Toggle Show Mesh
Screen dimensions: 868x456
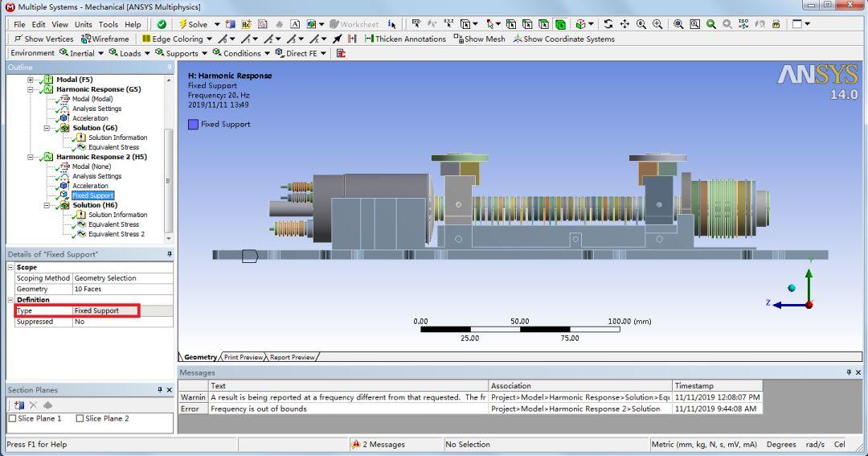(x=479, y=39)
